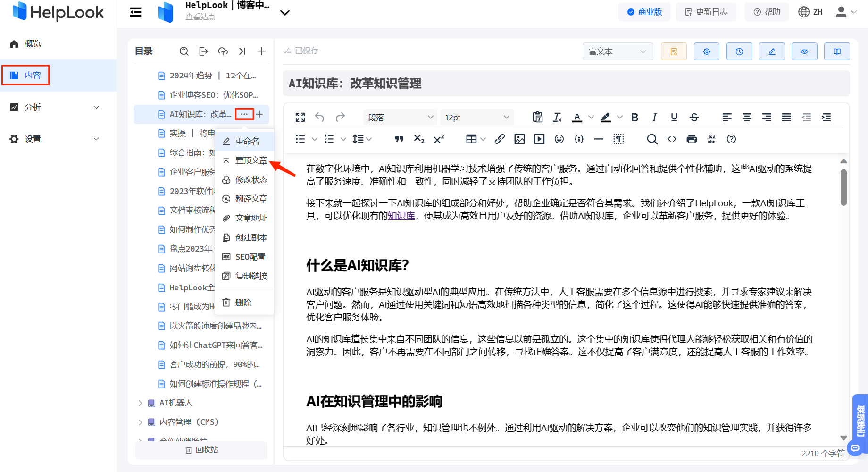868x472 pixels.
Task: Select 置顶文章 from the context menu
Action: [251, 160]
